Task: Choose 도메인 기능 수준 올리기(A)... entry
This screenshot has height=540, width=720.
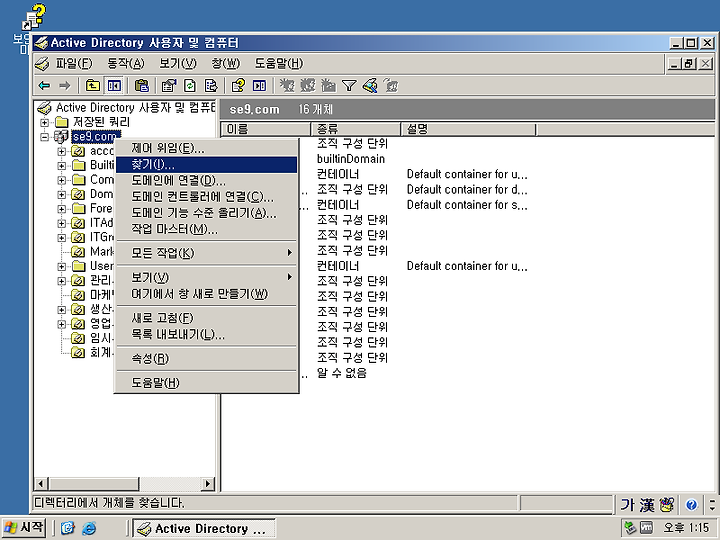Action: point(206,213)
